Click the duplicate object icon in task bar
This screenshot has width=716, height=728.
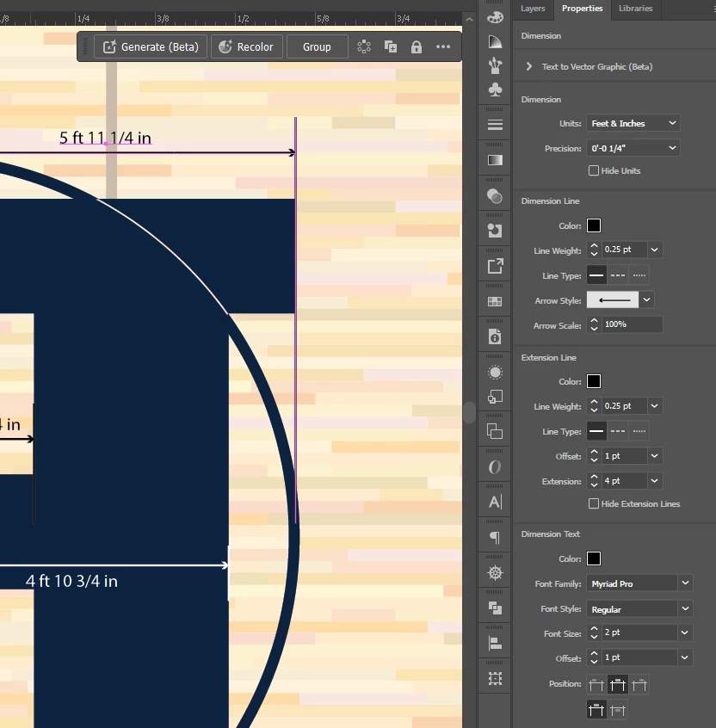coord(391,46)
